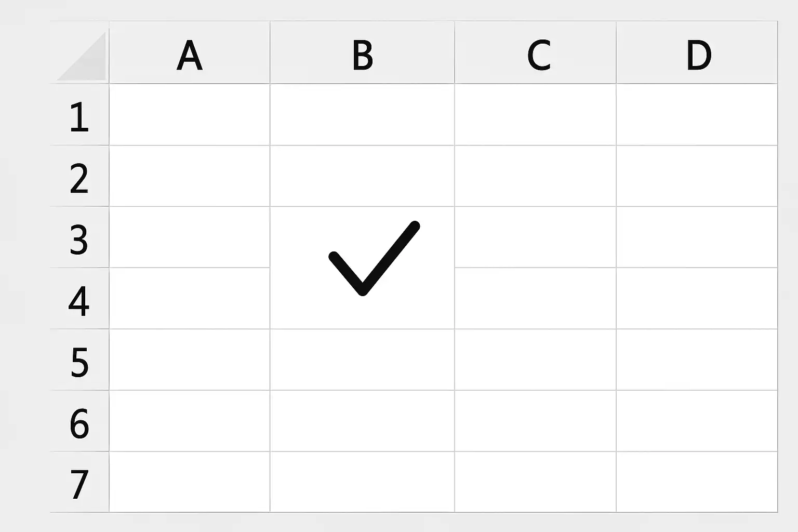The height and width of the screenshot is (532, 798).
Task: Click the checkmark in merged cell B3
Action: [x=374, y=258]
